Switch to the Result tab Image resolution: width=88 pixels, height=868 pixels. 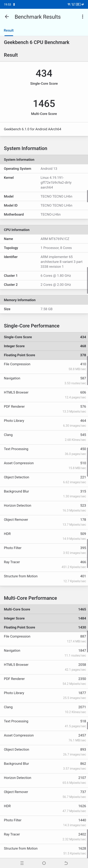[9, 30]
